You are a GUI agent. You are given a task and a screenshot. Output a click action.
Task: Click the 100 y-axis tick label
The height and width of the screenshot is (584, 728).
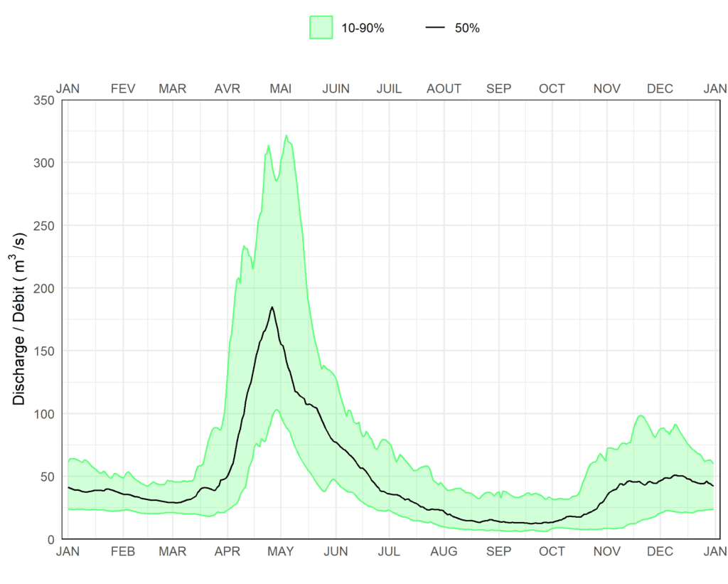(x=44, y=413)
